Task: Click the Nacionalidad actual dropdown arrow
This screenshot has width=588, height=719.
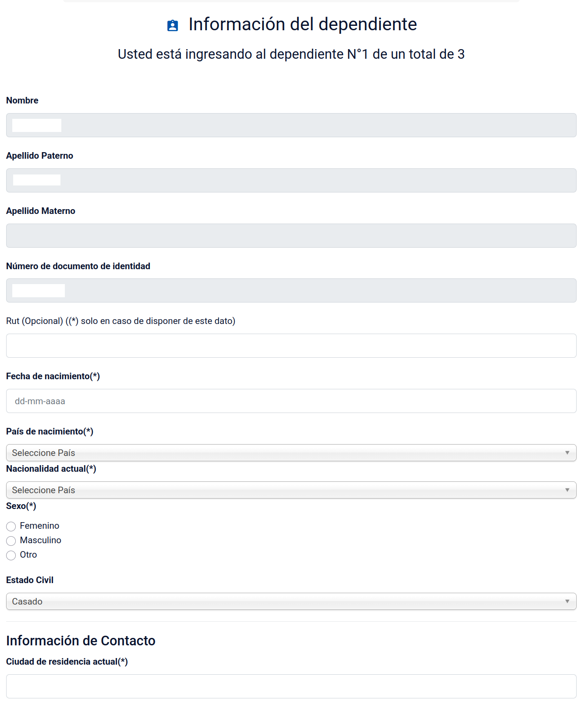Action: 567,490
